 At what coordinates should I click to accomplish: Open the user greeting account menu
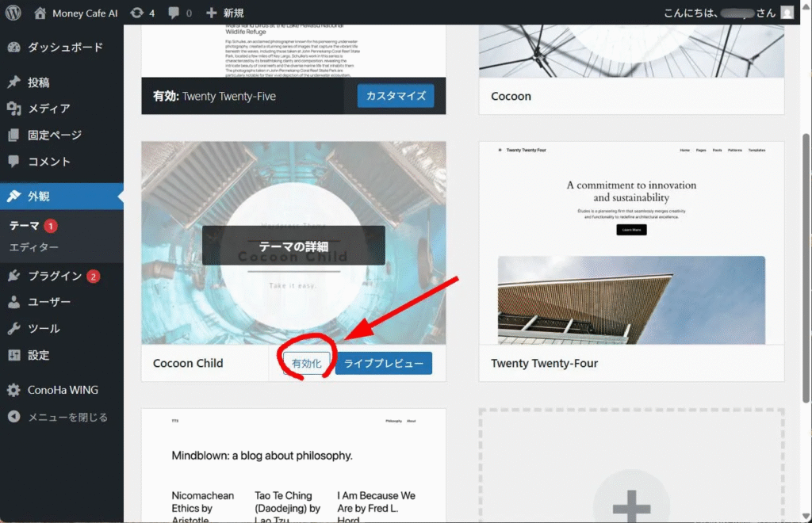pyautogui.click(x=719, y=13)
